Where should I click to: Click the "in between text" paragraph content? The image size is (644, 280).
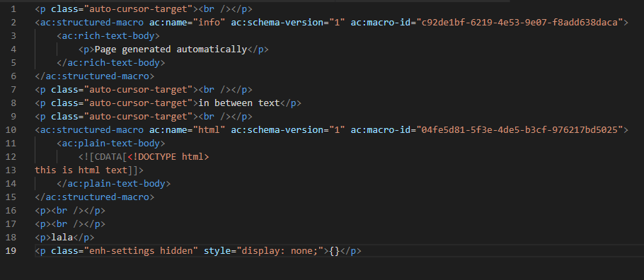239,103
